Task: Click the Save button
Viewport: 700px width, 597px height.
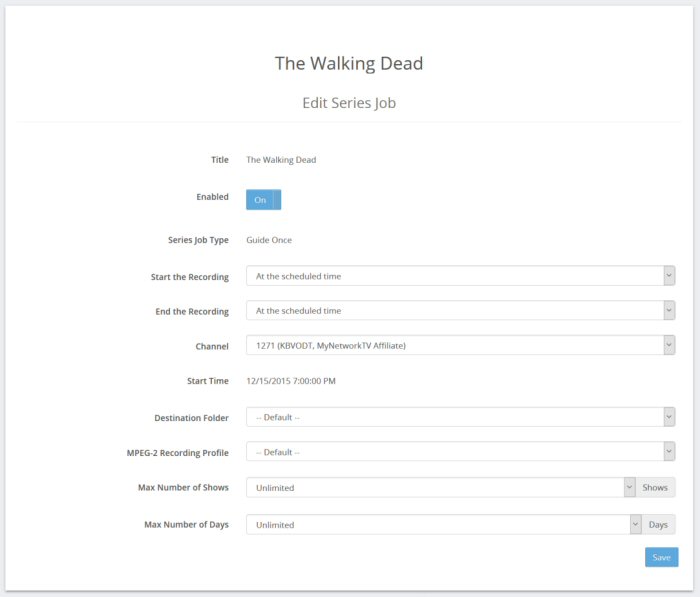Action: coord(661,557)
